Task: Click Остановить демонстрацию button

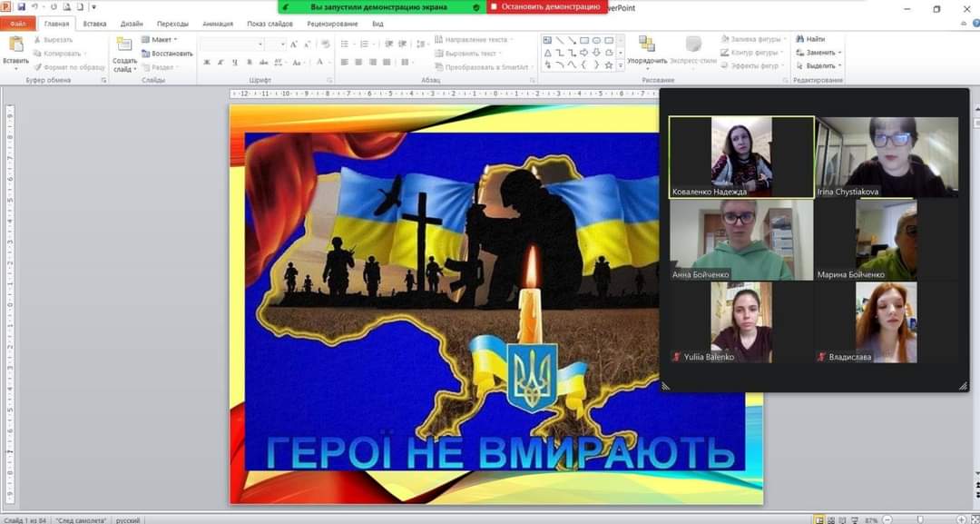Action: tap(545, 7)
